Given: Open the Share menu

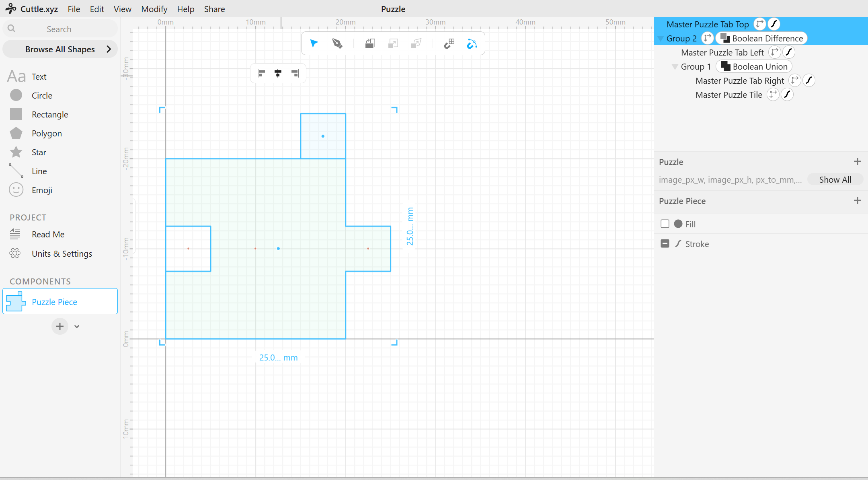Looking at the screenshot, I should point(214,9).
